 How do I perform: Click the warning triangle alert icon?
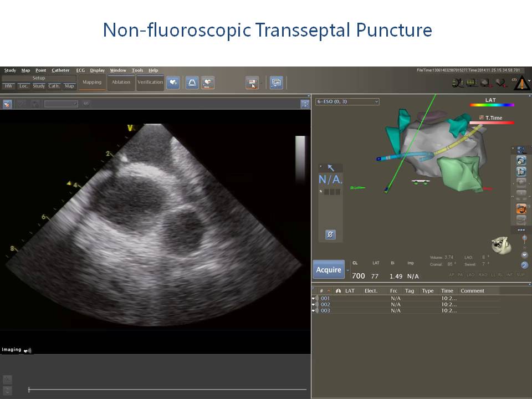pos(520,83)
